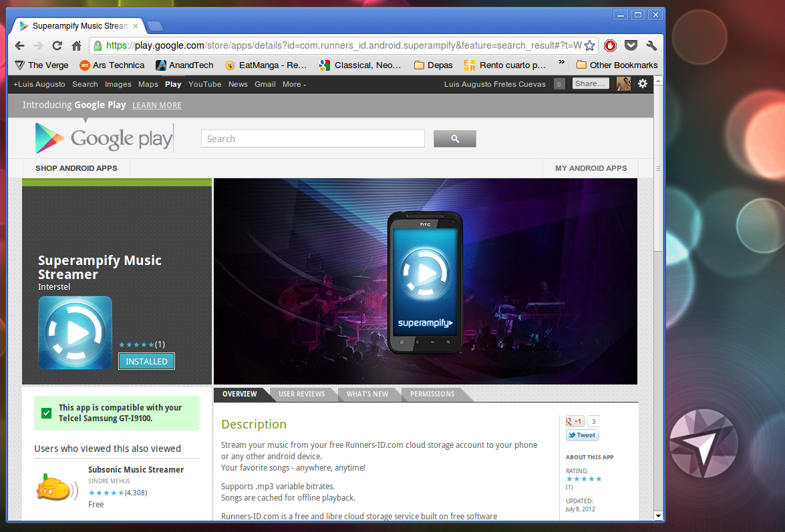785x532 pixels.
Task: Click the Share… button
Action: (590, 83)
